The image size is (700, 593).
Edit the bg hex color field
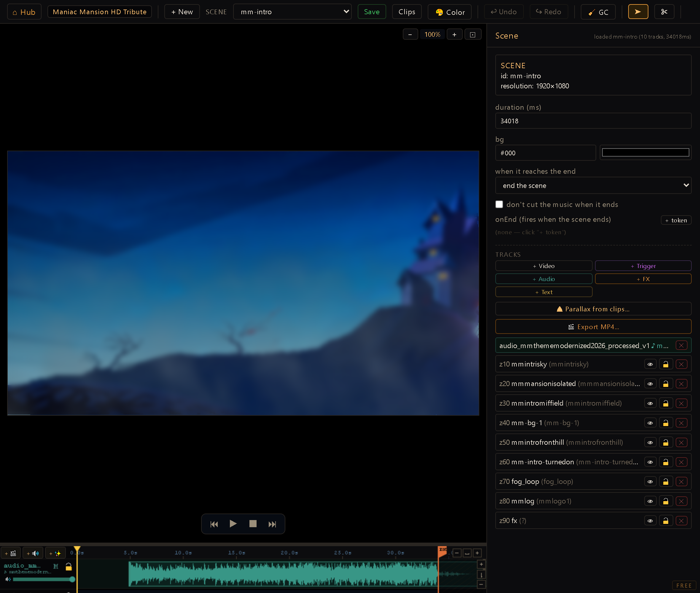point(545,153)
